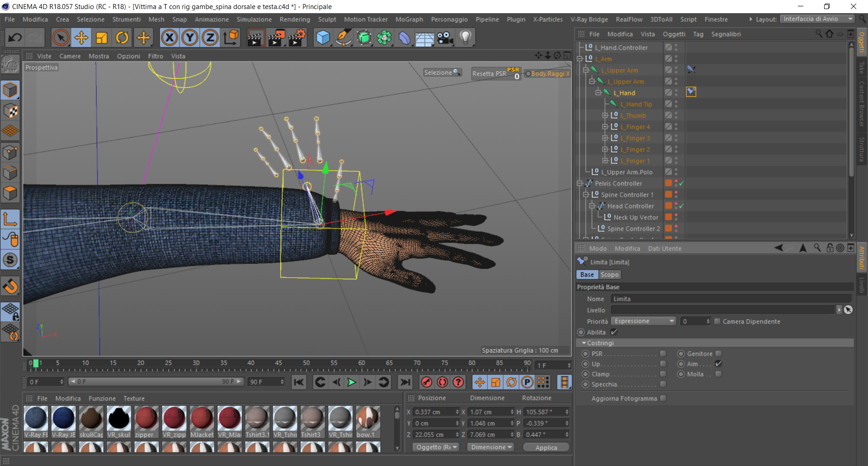
Task: Uncheck the Aim constraint checkbox
Action: [x=718, y=364]
